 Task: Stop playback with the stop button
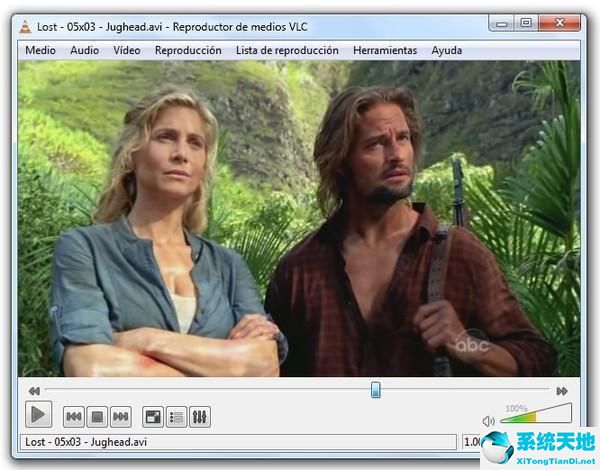click(97, 416)
